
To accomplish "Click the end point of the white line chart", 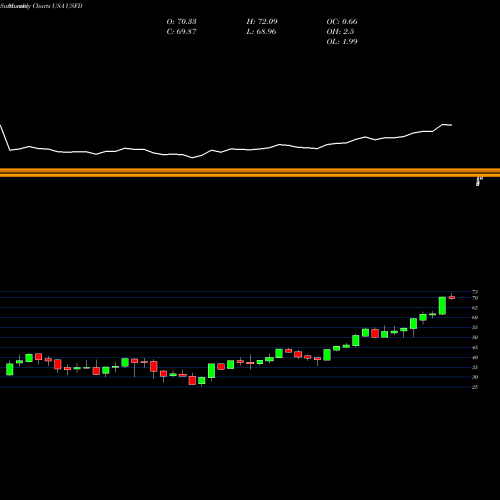I will [x=452, y=125].
